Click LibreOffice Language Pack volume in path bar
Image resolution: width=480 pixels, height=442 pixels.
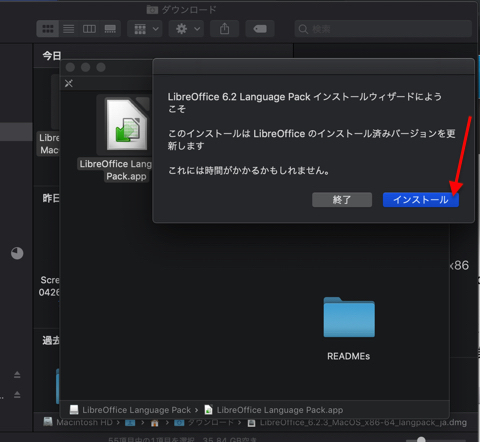pyautogui.click(x=130, y=410)
